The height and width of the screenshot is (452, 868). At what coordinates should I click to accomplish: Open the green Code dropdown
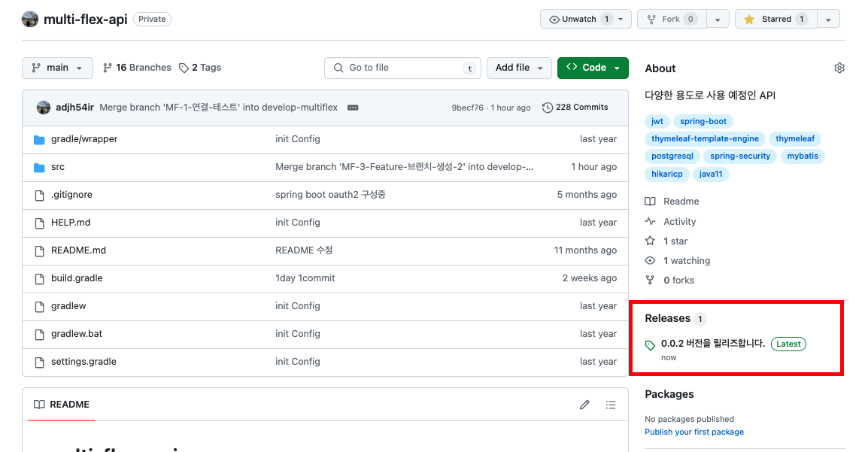pyautogui.click(x=593, y=68)
